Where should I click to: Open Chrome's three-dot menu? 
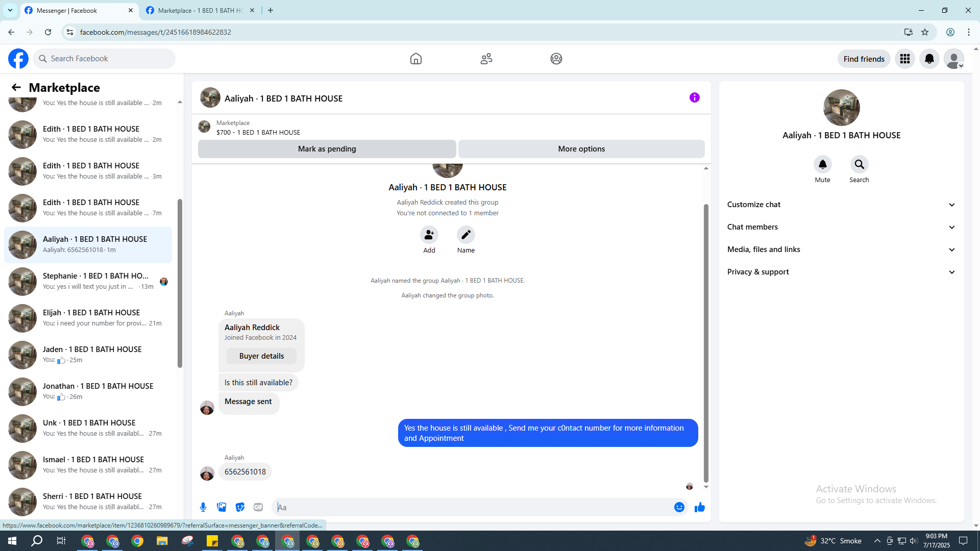click(969, 32)
